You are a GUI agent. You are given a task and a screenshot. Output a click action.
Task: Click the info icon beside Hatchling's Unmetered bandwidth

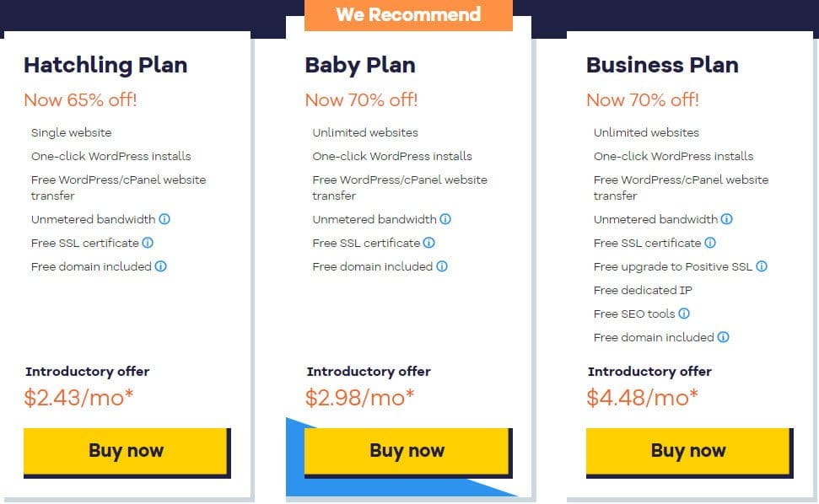(x=165, y=219)
